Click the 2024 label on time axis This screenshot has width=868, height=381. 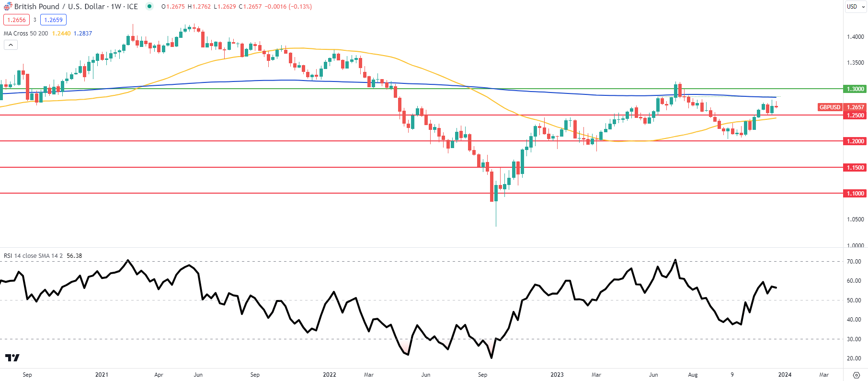point(785,375)
